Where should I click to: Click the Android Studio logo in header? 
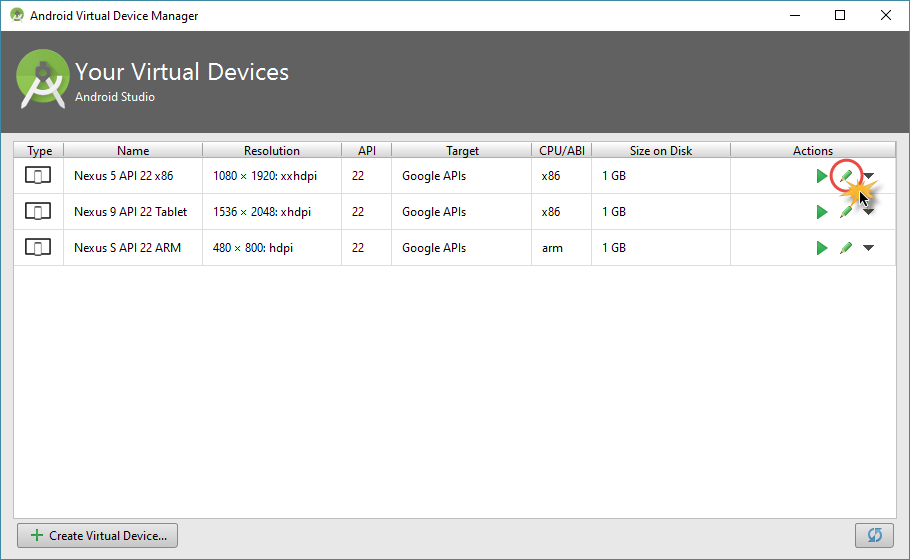(43, 79)
